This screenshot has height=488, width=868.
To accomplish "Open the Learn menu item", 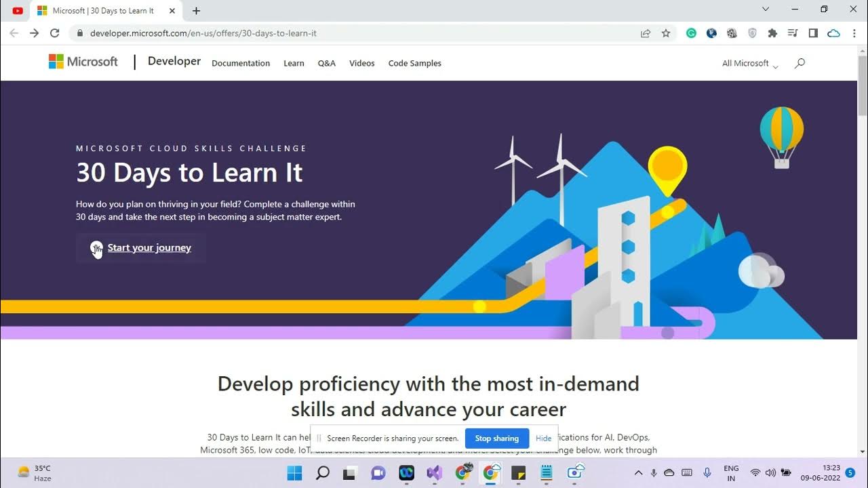I will coord(294,63).
